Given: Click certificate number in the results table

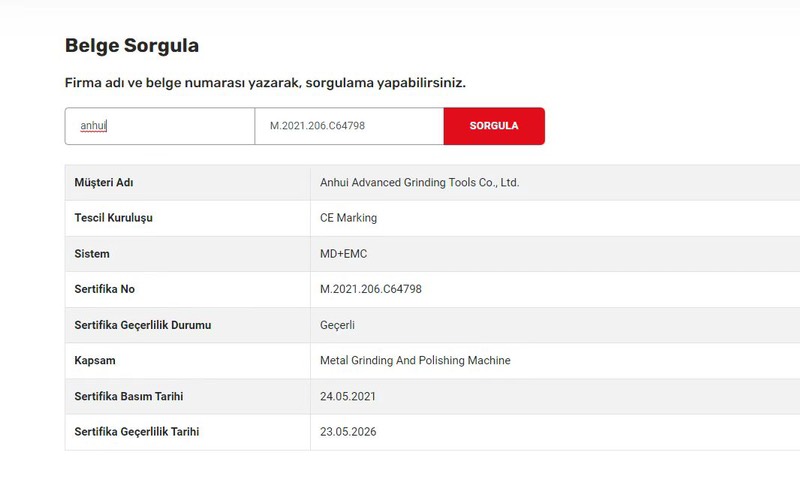Looking at the screenshot, I should pos(371,289).
